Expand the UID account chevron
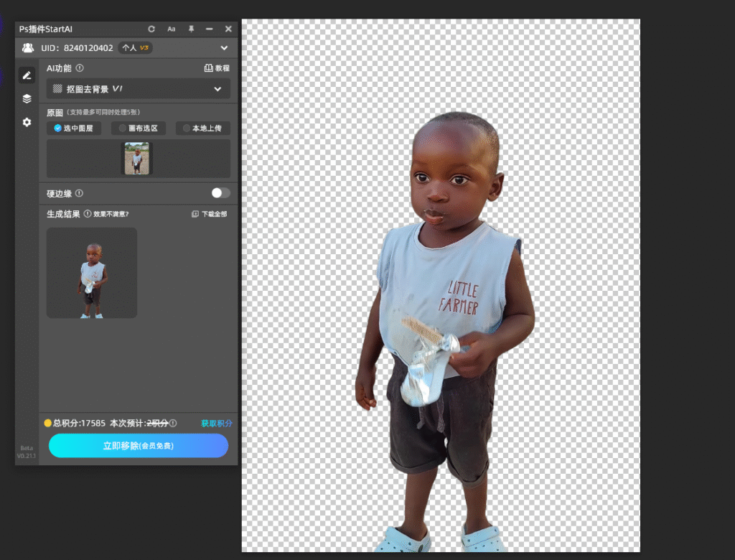The width and height of the screenshot is (735, 560). (x=224, y=48)
